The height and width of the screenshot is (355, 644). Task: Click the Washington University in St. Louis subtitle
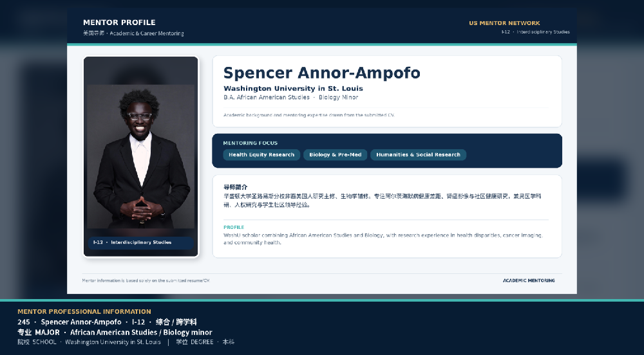[293, 89]
